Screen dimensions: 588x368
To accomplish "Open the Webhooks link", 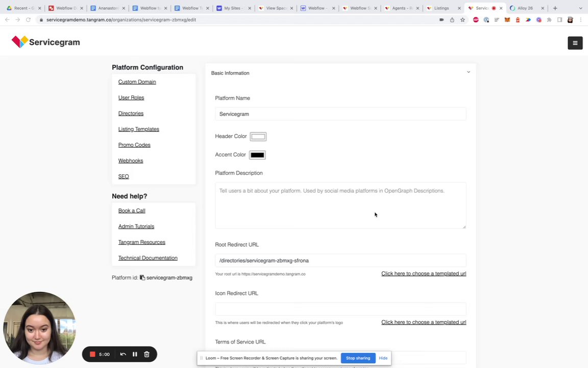I will [x=131, y=160].
